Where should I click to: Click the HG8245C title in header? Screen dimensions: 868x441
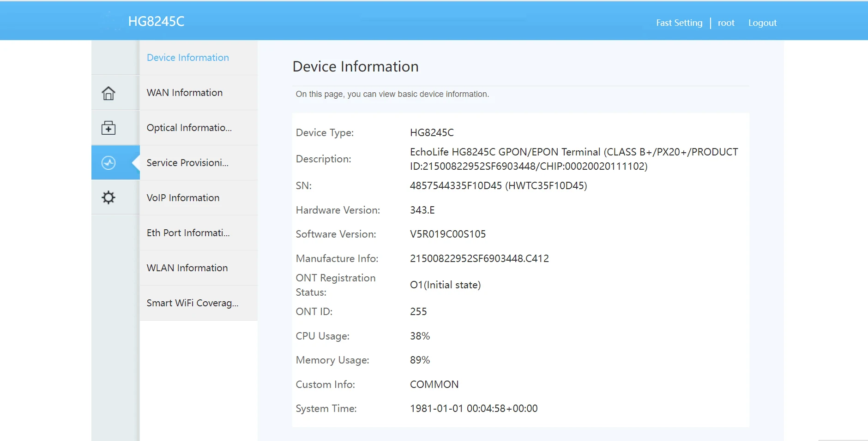[156, 22]
